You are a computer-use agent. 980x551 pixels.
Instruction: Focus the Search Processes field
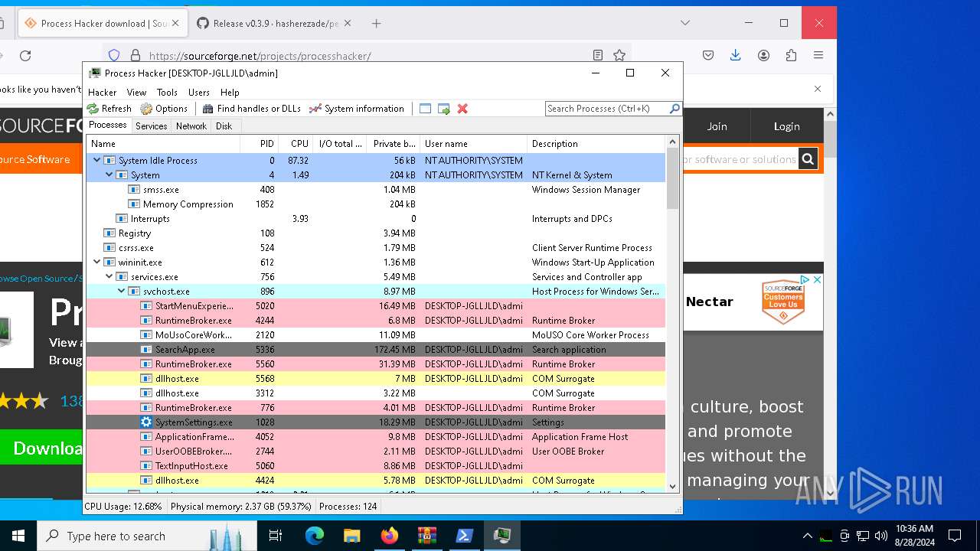606,109
